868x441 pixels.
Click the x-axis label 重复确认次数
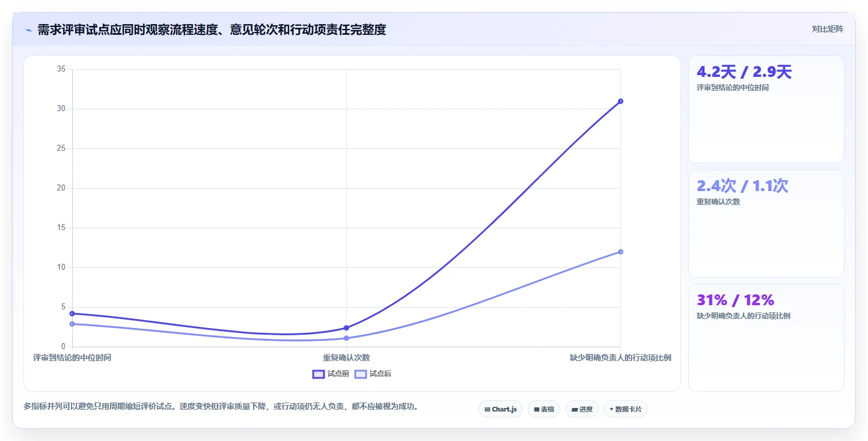346,357
